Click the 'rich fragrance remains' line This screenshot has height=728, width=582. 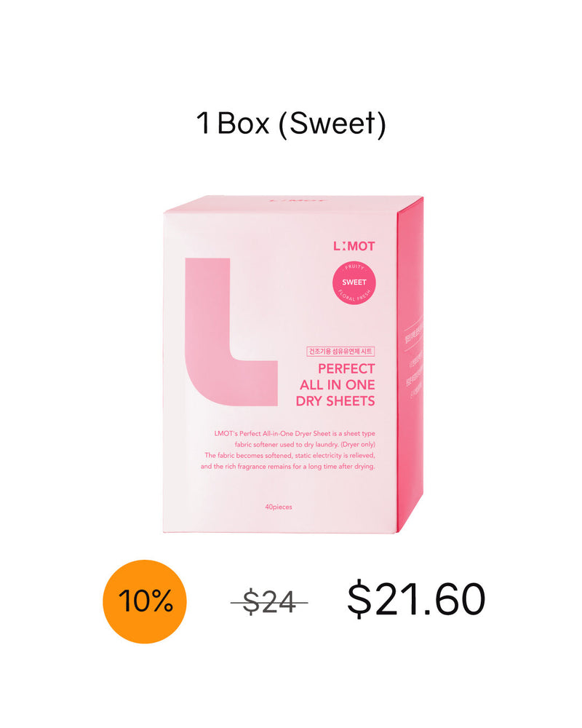pyautogui.click(x=288, y=467)
